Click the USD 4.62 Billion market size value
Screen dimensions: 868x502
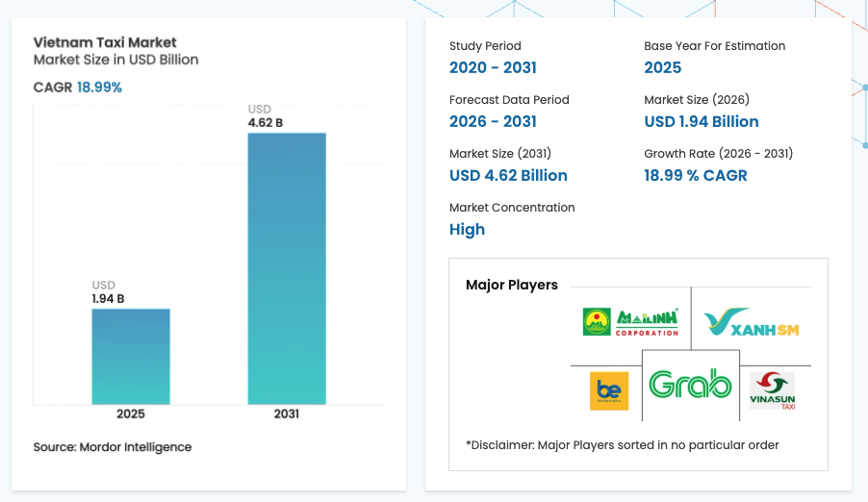[508, 175]
